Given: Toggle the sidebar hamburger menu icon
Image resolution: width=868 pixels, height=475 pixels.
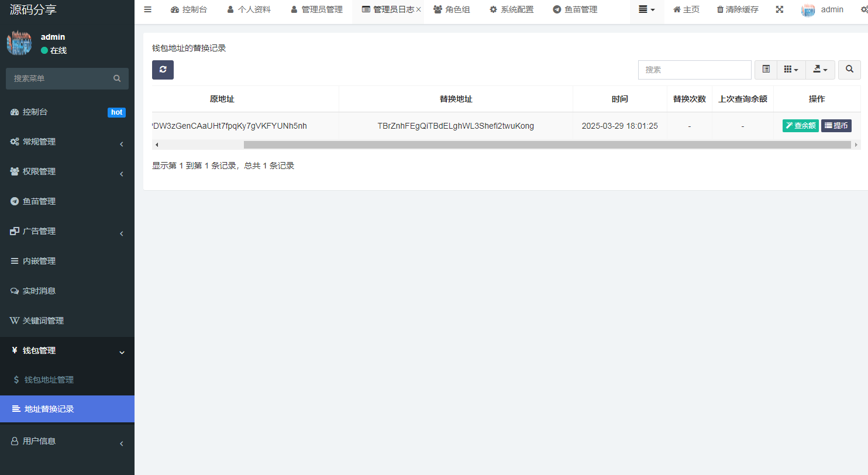Looking at the screenshot, I should [147, 9].
